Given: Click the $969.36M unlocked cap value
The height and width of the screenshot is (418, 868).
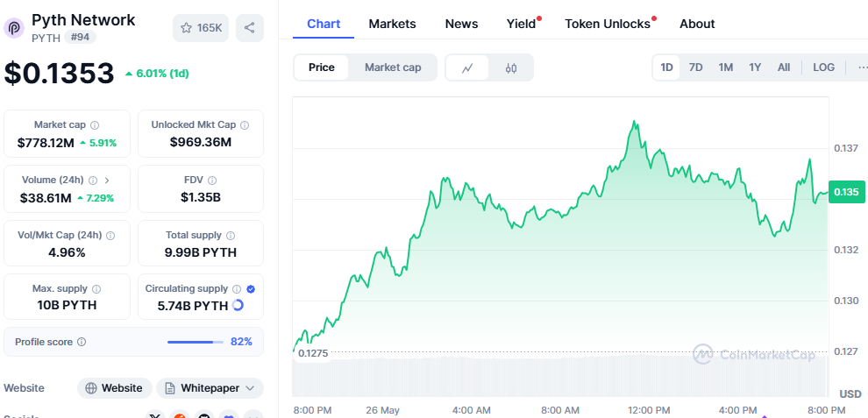Looking at the screenshot, I should click(201, 142).
